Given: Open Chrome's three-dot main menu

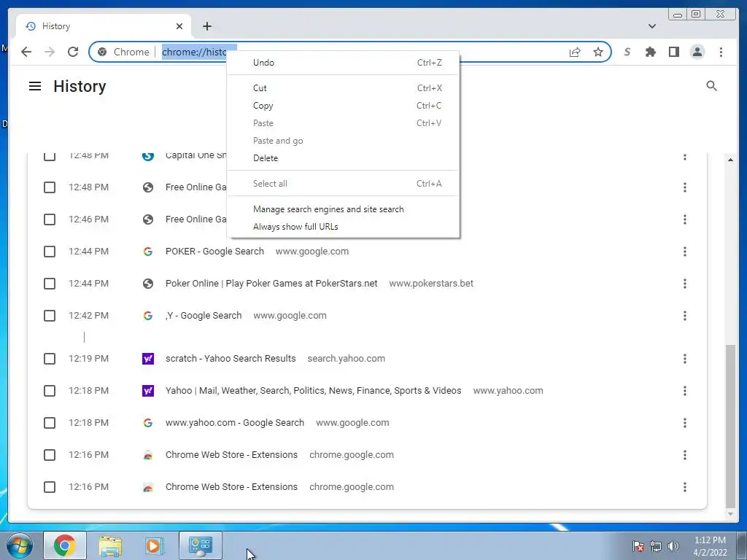Looking at the screenshot, I should [x=721, y=52].
